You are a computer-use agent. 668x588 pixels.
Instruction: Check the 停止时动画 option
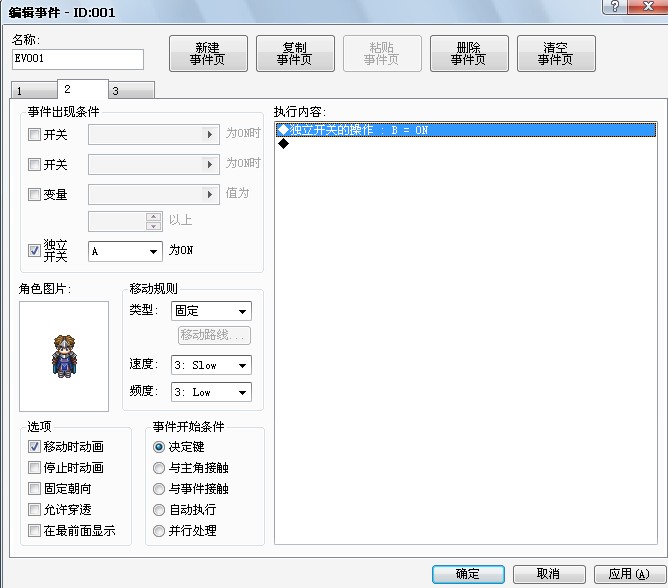(x=34, y=467)
